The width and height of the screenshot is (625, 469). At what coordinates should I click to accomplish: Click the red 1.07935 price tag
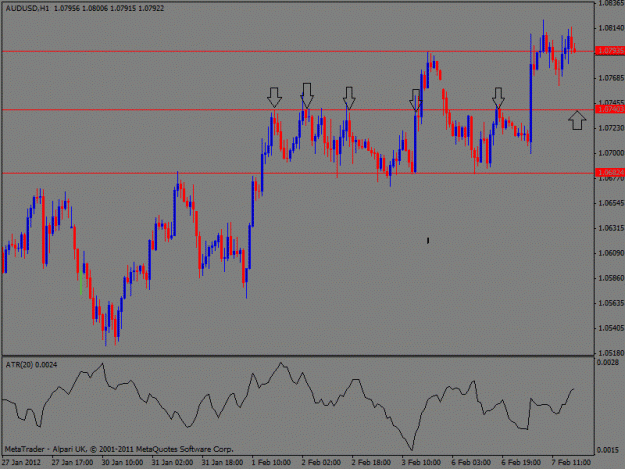610,51
